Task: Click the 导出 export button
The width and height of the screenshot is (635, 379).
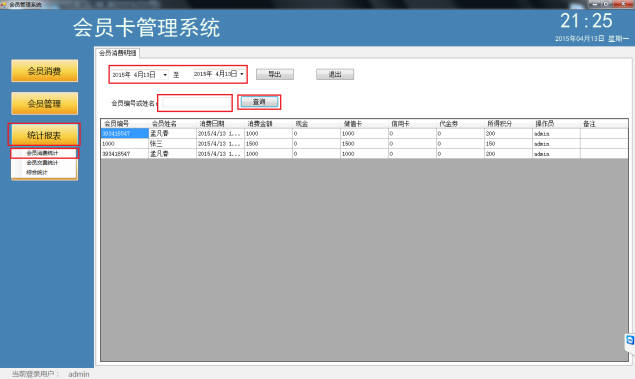Action: [275, 74]
